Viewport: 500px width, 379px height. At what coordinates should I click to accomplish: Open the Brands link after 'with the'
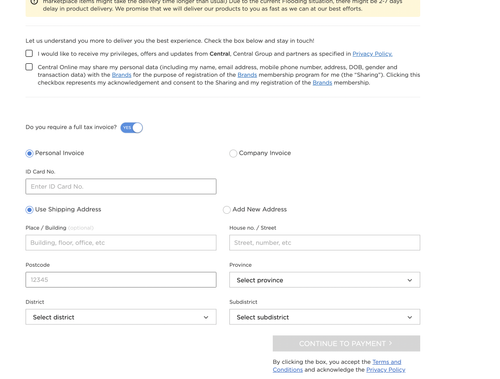pos(122,75)
